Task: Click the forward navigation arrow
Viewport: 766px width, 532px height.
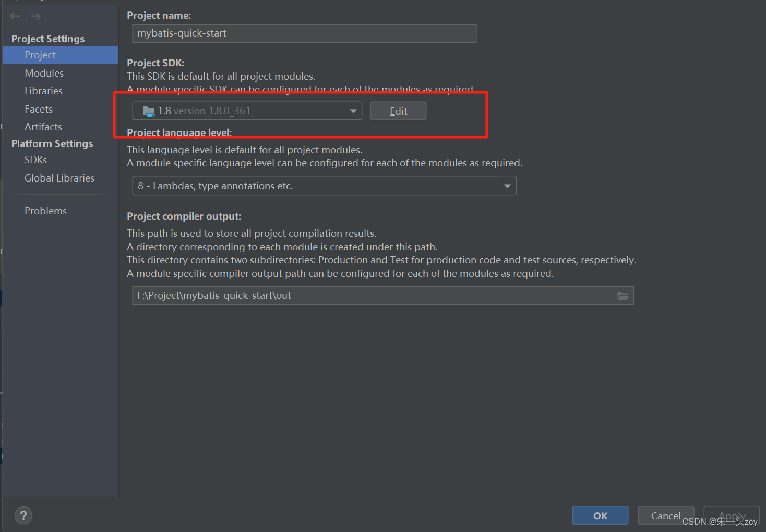Action: [35, 16]
